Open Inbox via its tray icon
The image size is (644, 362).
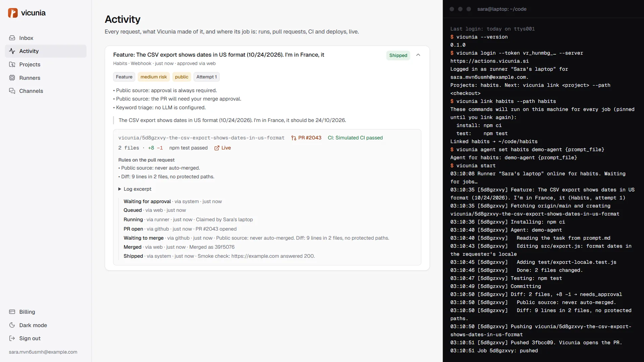point(12,38)
